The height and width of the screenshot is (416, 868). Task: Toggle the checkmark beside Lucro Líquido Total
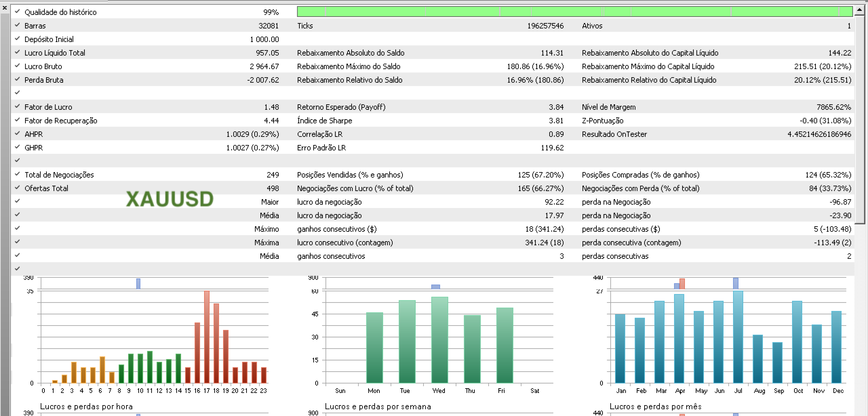[18, 52]
